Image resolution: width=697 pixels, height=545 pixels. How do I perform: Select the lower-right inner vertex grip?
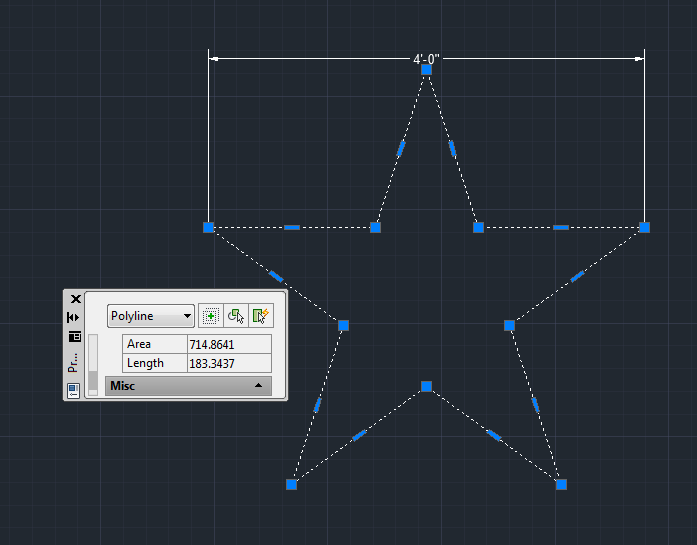coord(509,326)
